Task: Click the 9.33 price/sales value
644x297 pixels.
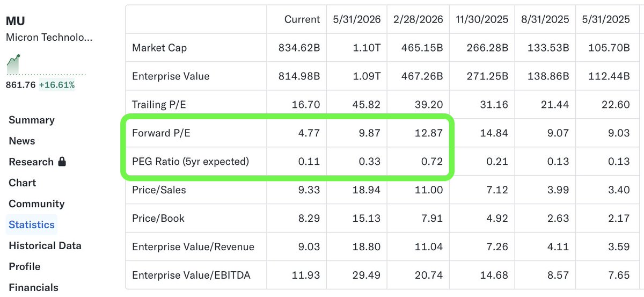Action: click(x=309, y=190)
